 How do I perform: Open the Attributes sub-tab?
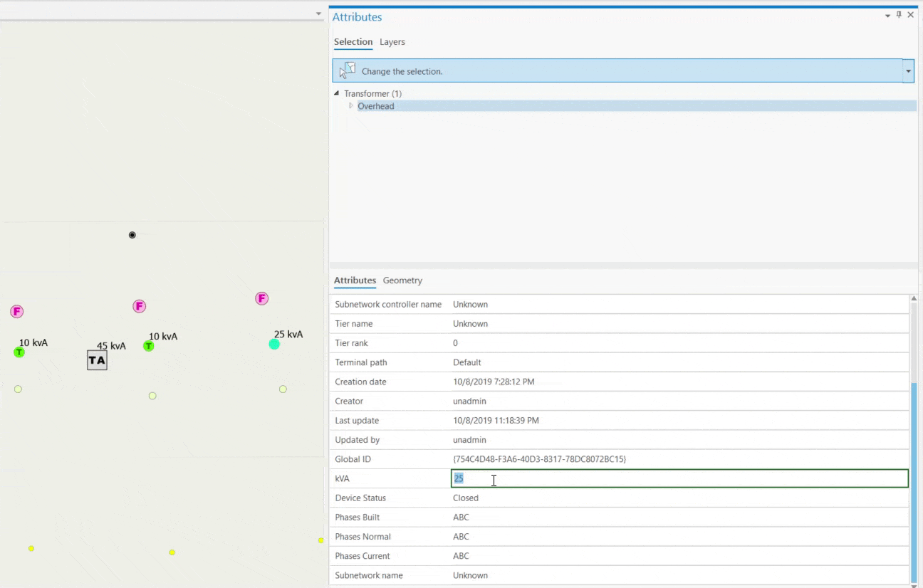(x=355, y=280)
